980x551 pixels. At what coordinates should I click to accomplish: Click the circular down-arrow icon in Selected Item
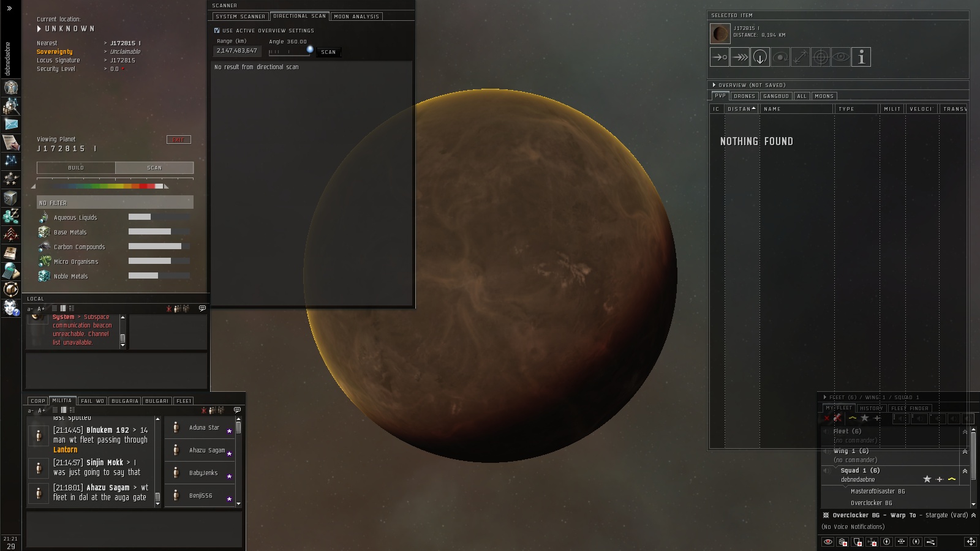tap(760, 57)
